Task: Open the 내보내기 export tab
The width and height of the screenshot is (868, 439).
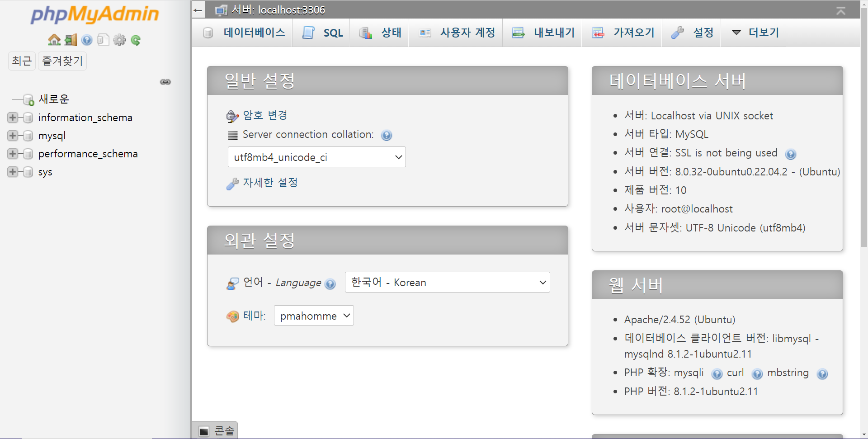Action: 543,33
